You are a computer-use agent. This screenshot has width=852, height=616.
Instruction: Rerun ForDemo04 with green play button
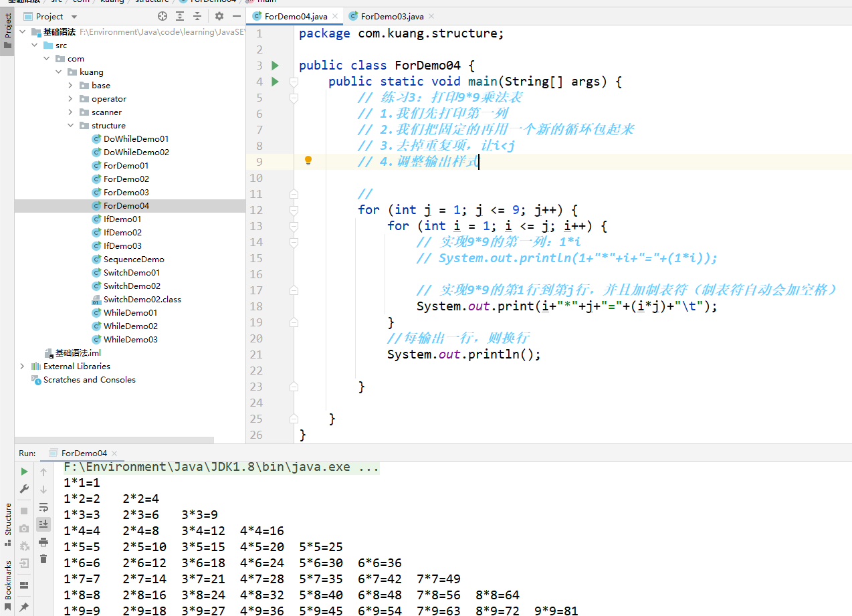[x=25, y=472]
